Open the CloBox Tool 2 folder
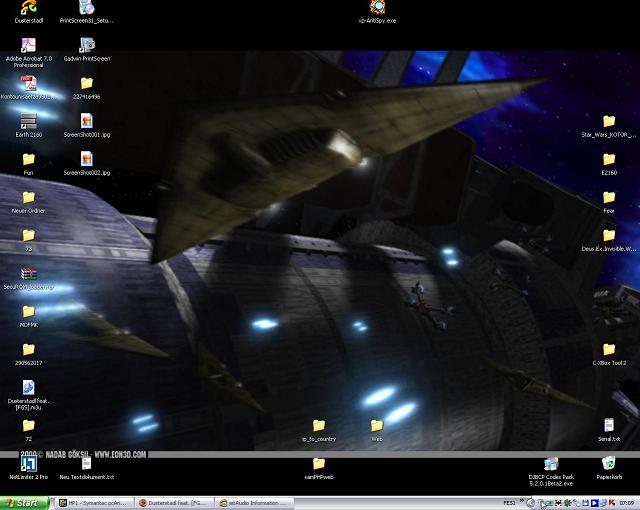The width and height of the screenshot is (640, 510). [x=609, y=350]
